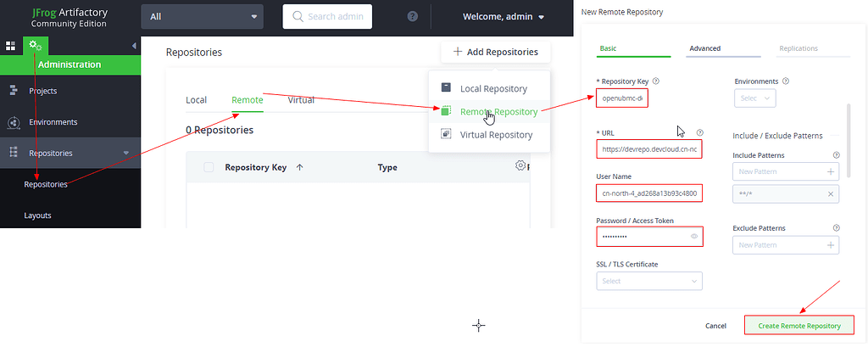This screenshot has height=347, width=868.
Task: Show password with the eye icon
Action: point(694,235)
